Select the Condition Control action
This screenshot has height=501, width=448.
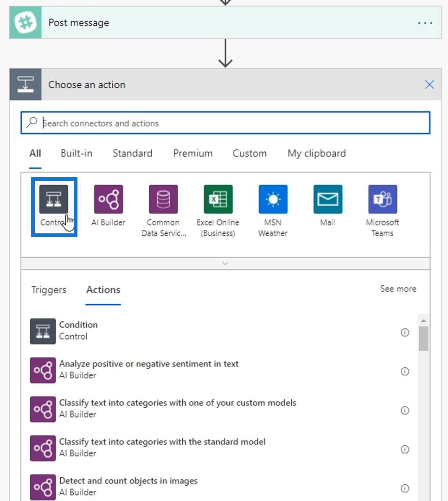(x=220, y=331)
